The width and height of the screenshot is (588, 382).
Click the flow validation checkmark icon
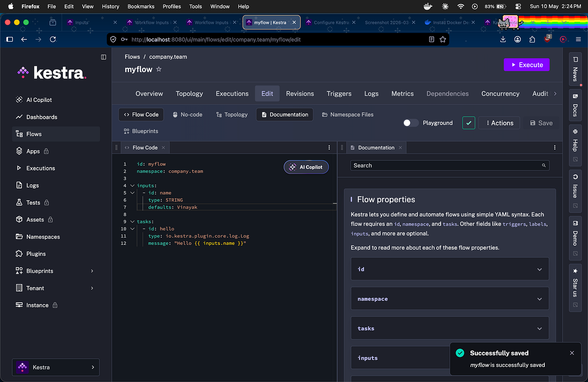coord(469,123)
